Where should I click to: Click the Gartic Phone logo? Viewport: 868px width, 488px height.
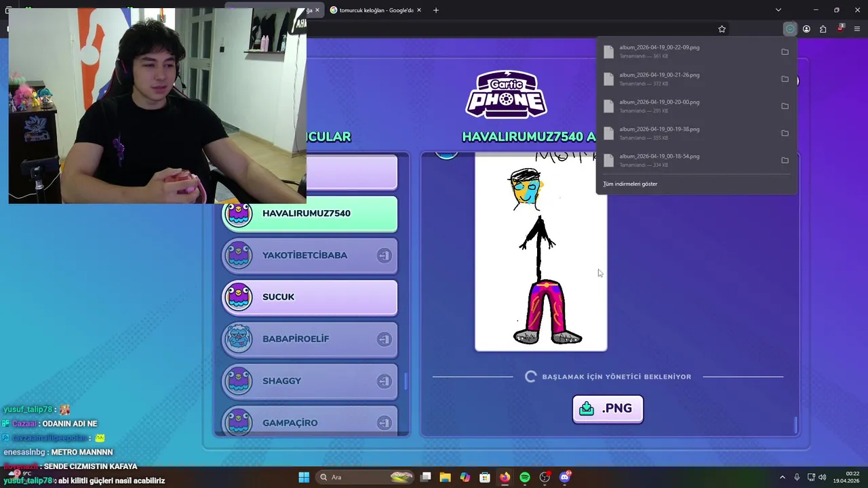click(507, 94)
